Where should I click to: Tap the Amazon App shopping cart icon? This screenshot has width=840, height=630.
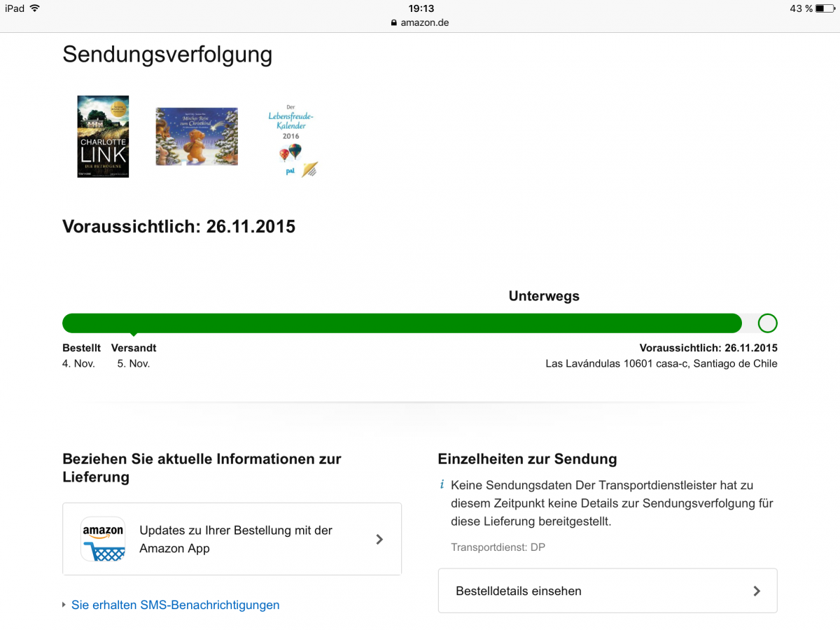point(103,539)
